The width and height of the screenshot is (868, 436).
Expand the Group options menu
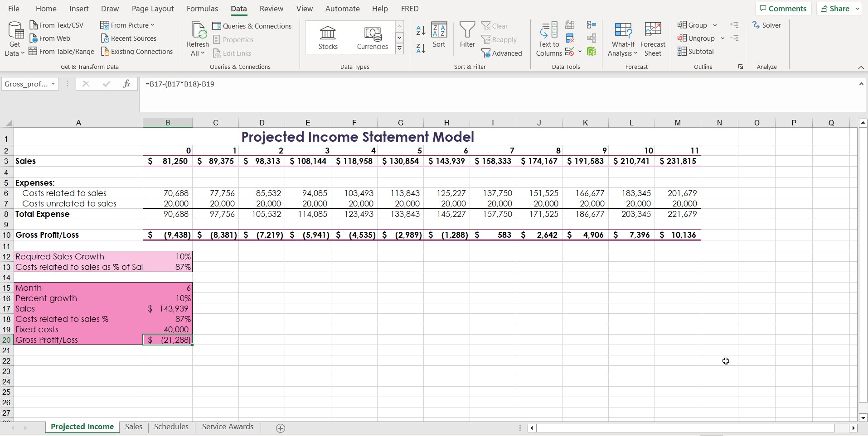[x=715, y=25]
